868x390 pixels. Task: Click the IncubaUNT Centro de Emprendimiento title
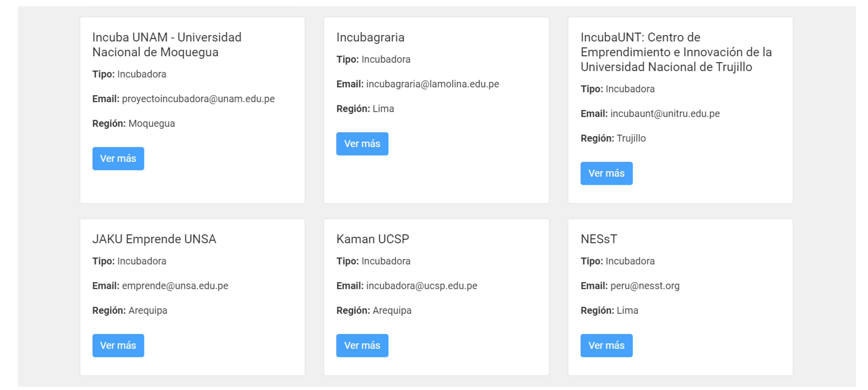click(x=676, y=52)
